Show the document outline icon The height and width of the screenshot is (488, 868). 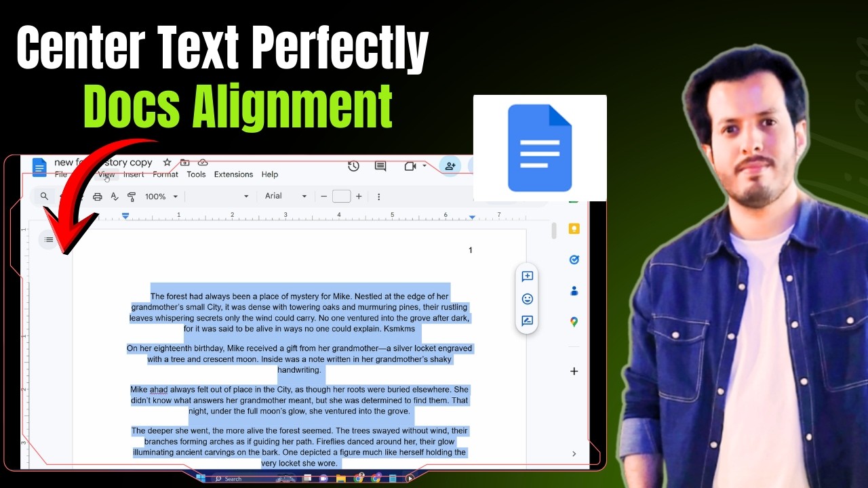49,239
